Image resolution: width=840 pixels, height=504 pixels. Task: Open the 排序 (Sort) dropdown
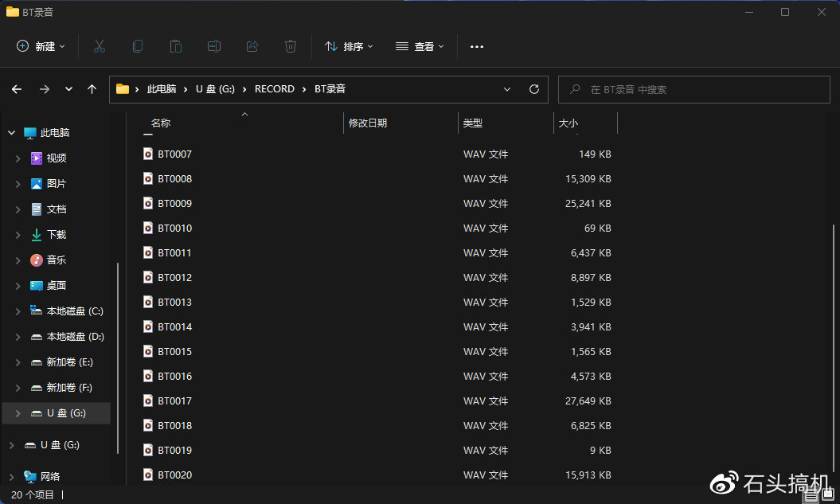coord(349,47)
